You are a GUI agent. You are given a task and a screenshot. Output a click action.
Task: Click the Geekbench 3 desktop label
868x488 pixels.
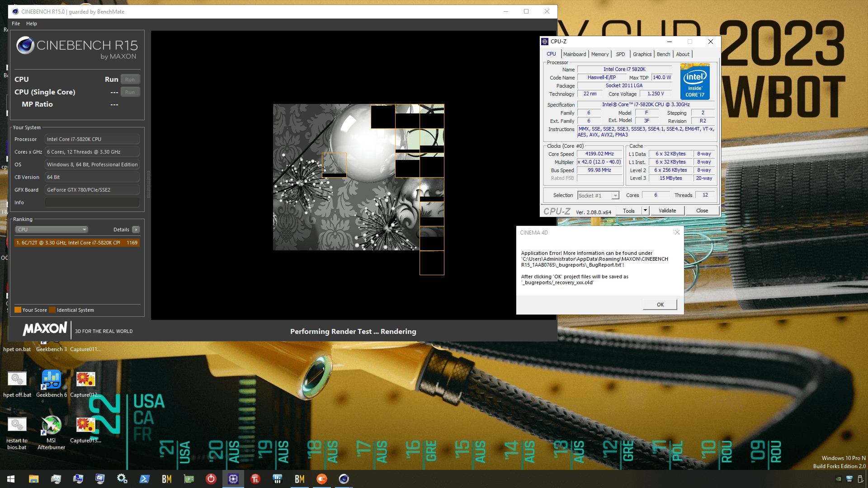point(52,349)
